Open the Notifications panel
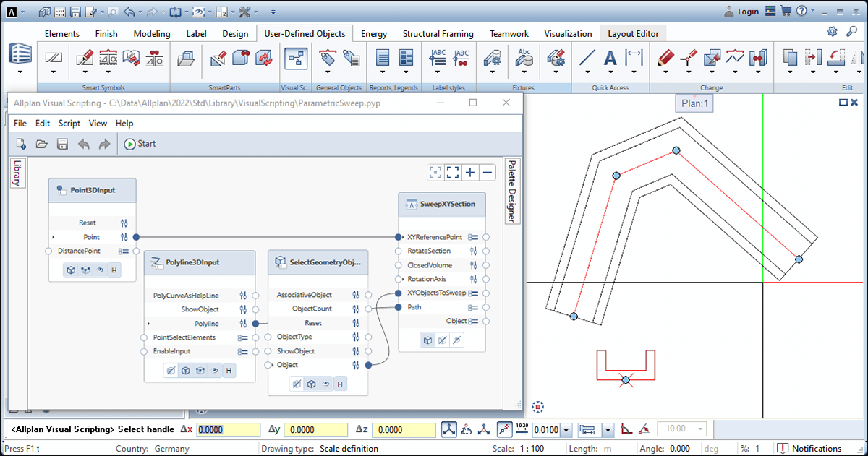The image size is (868, 456). coord(809,449)
